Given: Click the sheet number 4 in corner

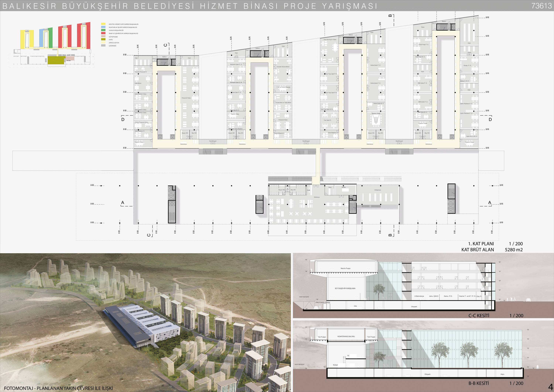Looking at the screenshot, I should click(550, 387).
